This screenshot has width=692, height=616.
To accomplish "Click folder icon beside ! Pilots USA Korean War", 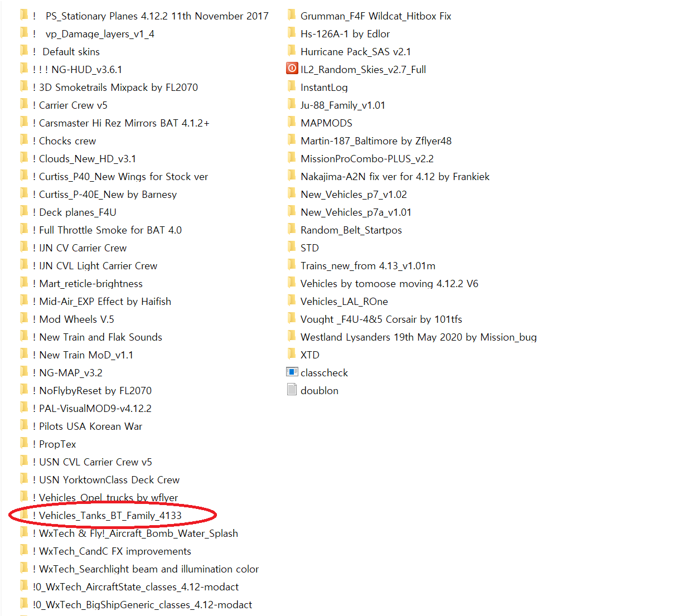I will 24,425.
